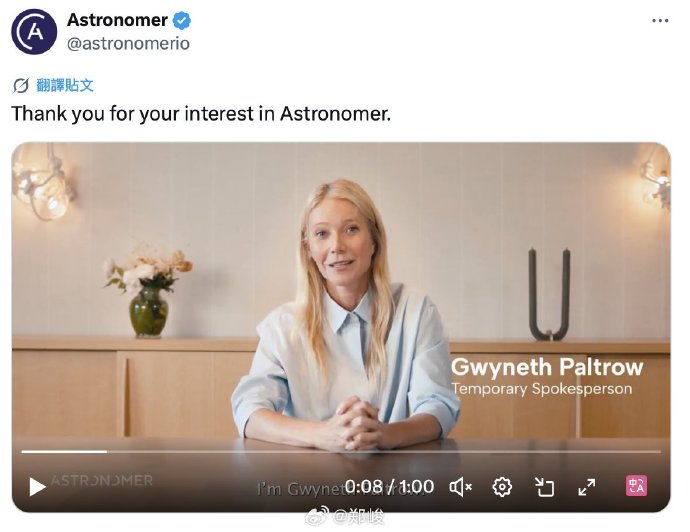The width and height of the screenshot is (690, 532).
Task: Click the Gwyneth Paltrow video frame
Action: (341, 290)
